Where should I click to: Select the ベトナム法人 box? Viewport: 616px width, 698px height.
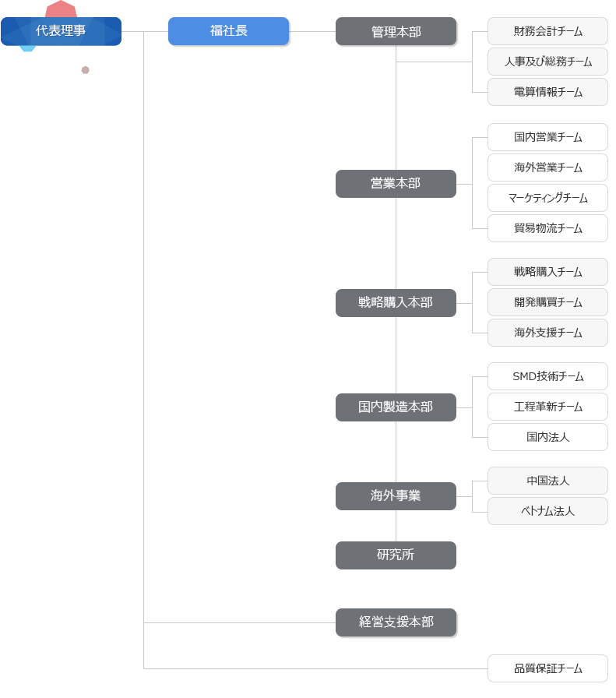pos(547,511)
